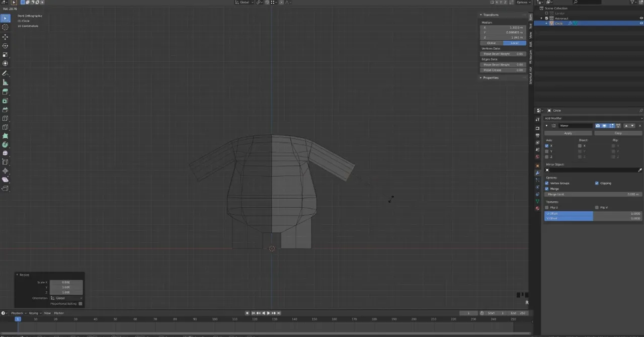
Task: Collapse the Mirror modifier panel
Action: [547, 126]
